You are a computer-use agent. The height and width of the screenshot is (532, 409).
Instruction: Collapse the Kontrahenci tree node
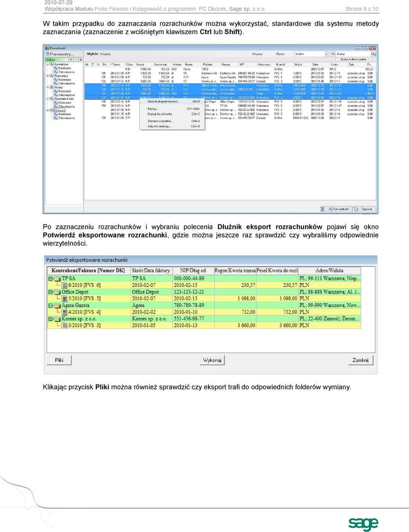pos(47,64)
